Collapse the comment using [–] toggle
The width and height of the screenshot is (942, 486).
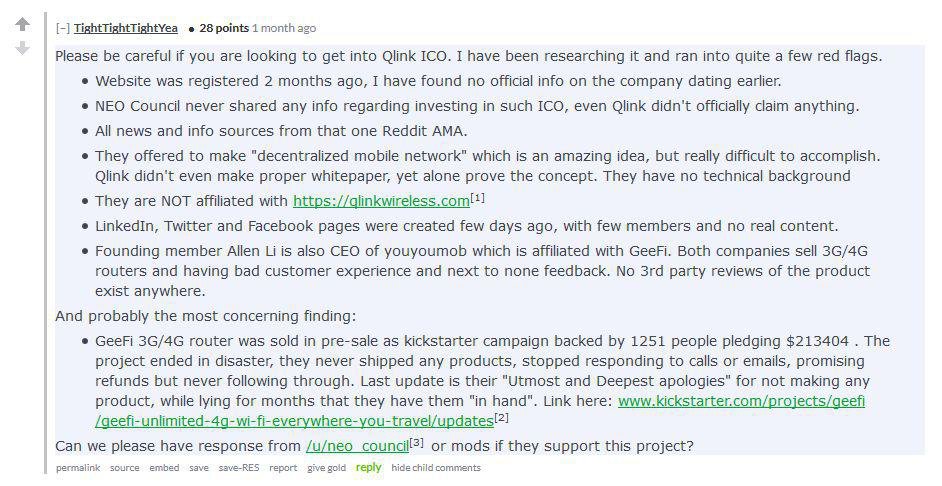(x=63, y=28)
